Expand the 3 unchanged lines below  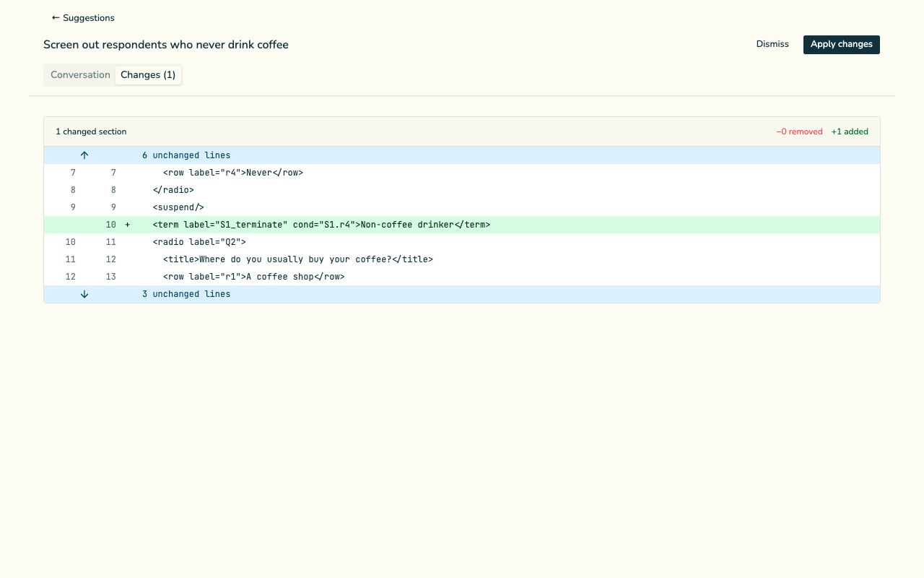[84, 294]
